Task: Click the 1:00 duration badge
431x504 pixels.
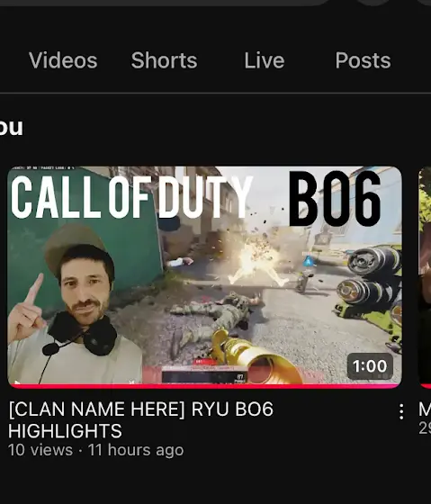Action: point(370,365)
